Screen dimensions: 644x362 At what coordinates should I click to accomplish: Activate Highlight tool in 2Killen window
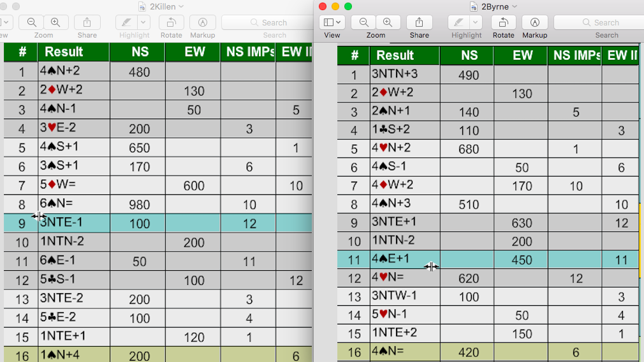tap(126, 22)
